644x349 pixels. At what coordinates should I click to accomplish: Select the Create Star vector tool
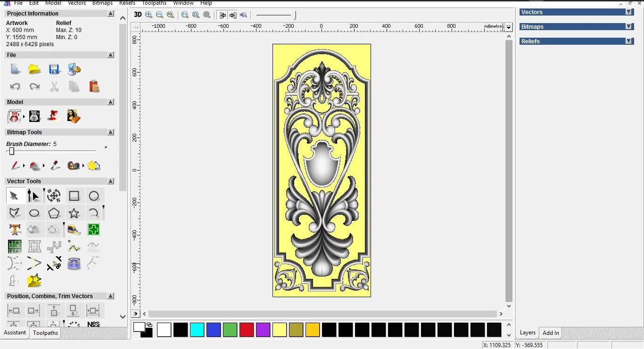[x=74, y=213]
